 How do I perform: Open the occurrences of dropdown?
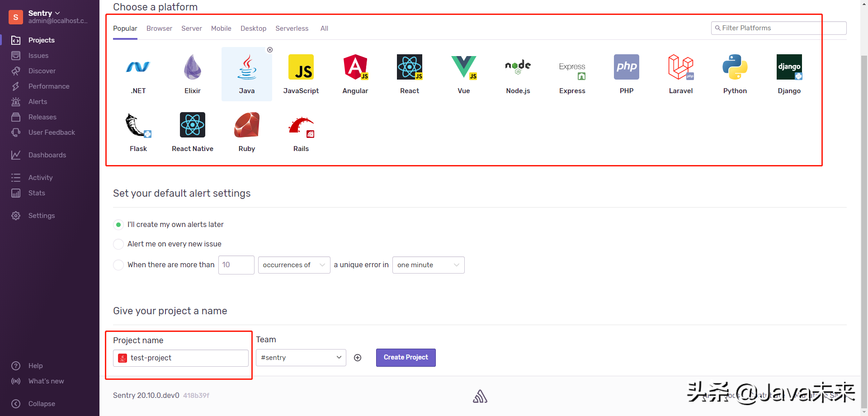294,265
